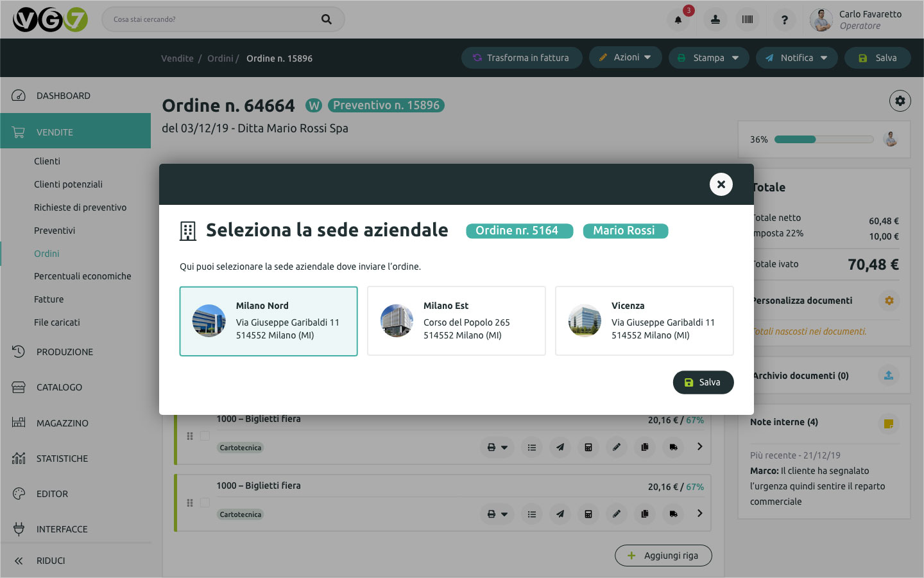Click the sticky note icon in Note interne

(889, 423)
